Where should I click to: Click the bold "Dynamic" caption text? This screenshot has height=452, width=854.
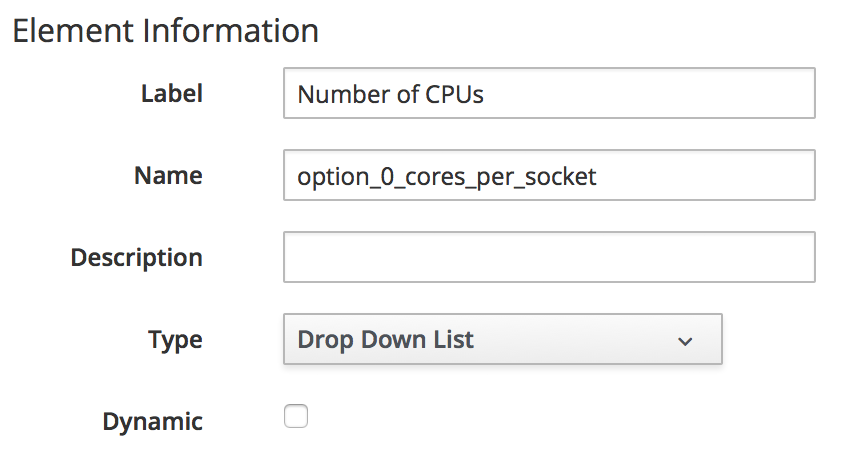click(x=152, y=422)
